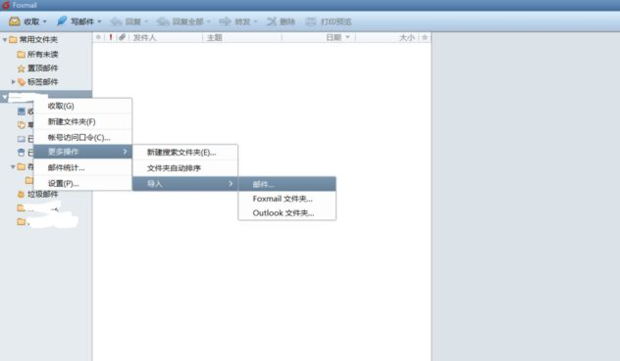The height and width of the screenshot is (361, 620).
Task: Select the 所有未读 folder
Action: [x=43, y=54]
